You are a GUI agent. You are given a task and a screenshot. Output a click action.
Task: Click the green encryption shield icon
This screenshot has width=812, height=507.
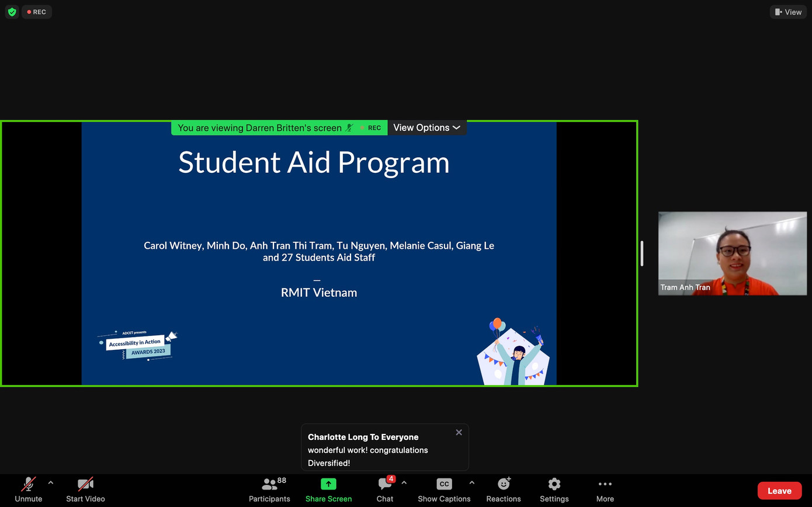[12, 12]
